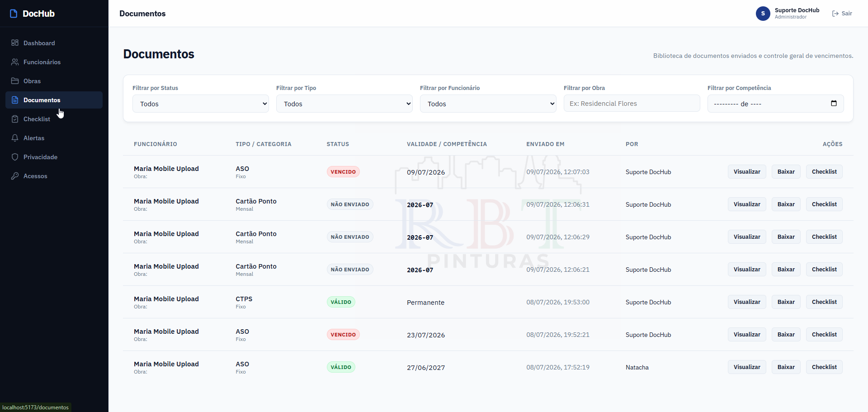Visualizar Cartão Ponto sent at 12:06:29
The height and width of the screenshot is (412, 868).
coord(747,237)
